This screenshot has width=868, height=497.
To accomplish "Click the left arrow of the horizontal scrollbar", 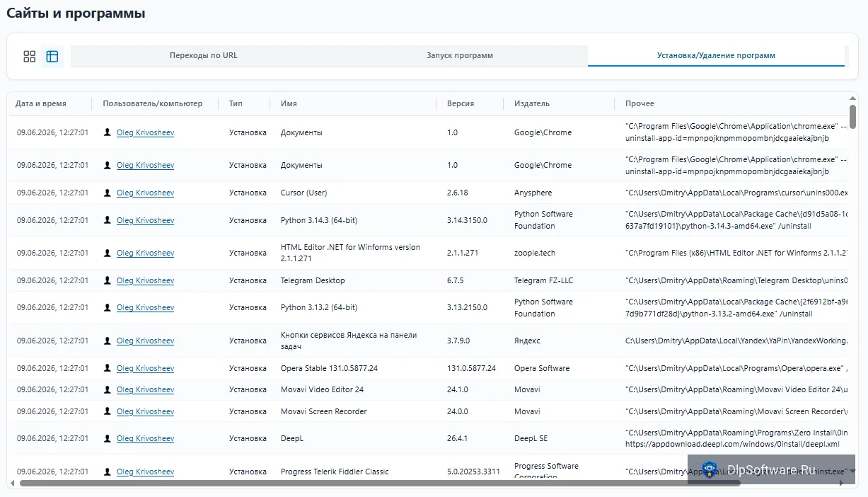I will click(x=13, y=484).
